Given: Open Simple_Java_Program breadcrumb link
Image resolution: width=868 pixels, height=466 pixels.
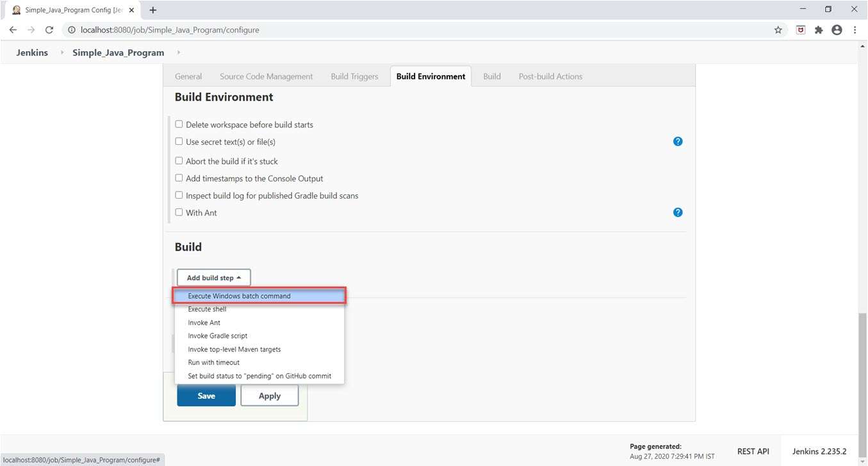Looking at the screenshot, I should pyautogui.click(x=119, y=53).
